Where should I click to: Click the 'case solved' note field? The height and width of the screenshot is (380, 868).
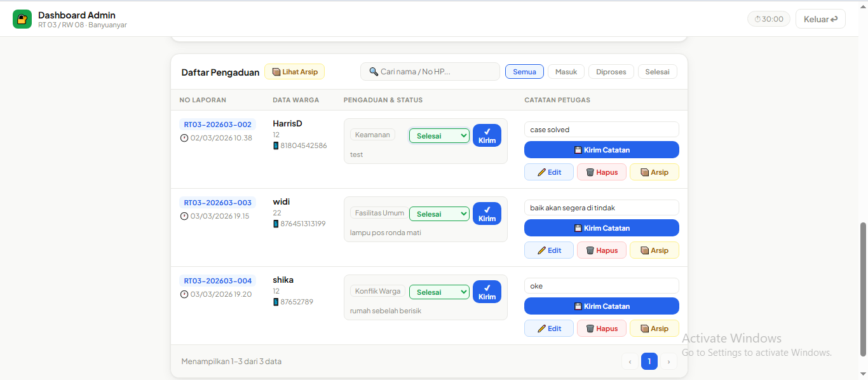pyautogui.click(x=602, y=130)
